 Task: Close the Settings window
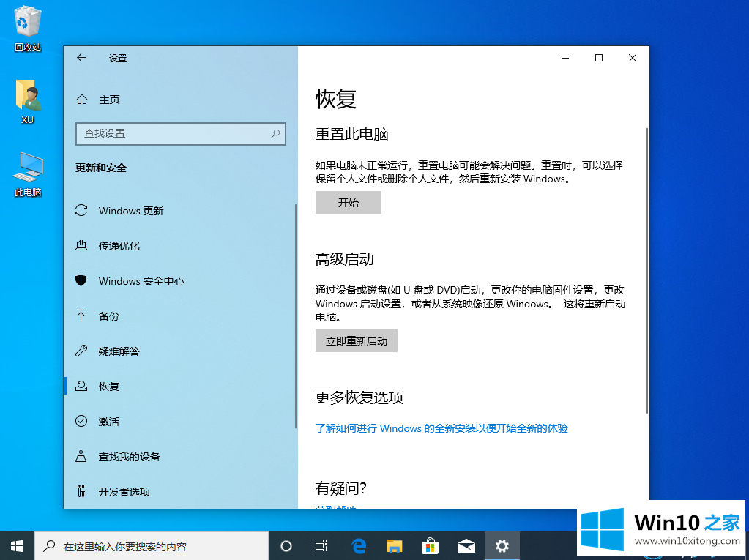pos(633,58)
